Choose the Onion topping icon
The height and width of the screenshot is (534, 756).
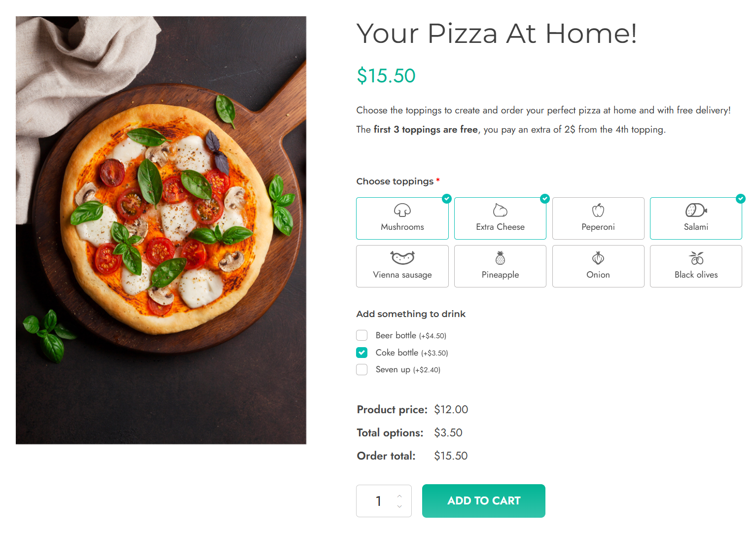[x=598, y=258]
